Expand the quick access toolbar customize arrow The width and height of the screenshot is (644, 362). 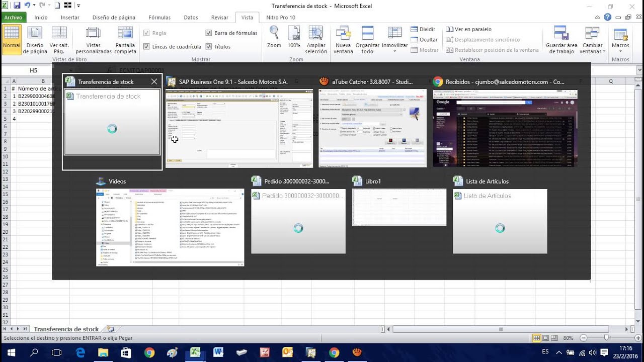[78, 6]
